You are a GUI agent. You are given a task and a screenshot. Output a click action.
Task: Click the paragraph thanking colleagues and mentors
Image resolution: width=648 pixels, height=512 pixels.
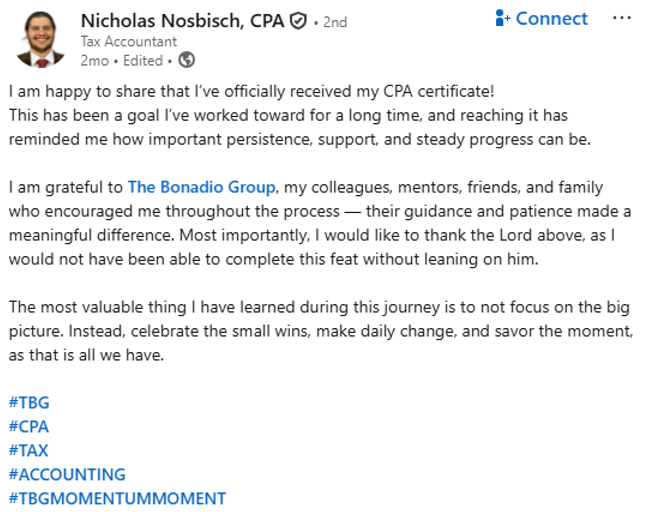point(320,223)
